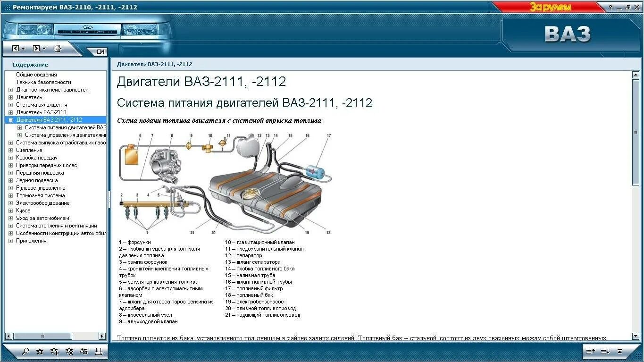Click the За рулем logo banner

click(x=550, y=7)
